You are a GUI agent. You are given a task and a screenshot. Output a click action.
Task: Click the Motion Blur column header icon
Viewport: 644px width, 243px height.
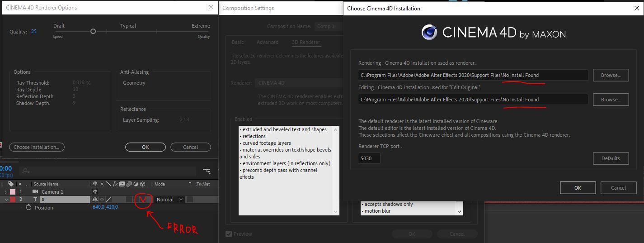click(x=129, y=184)
